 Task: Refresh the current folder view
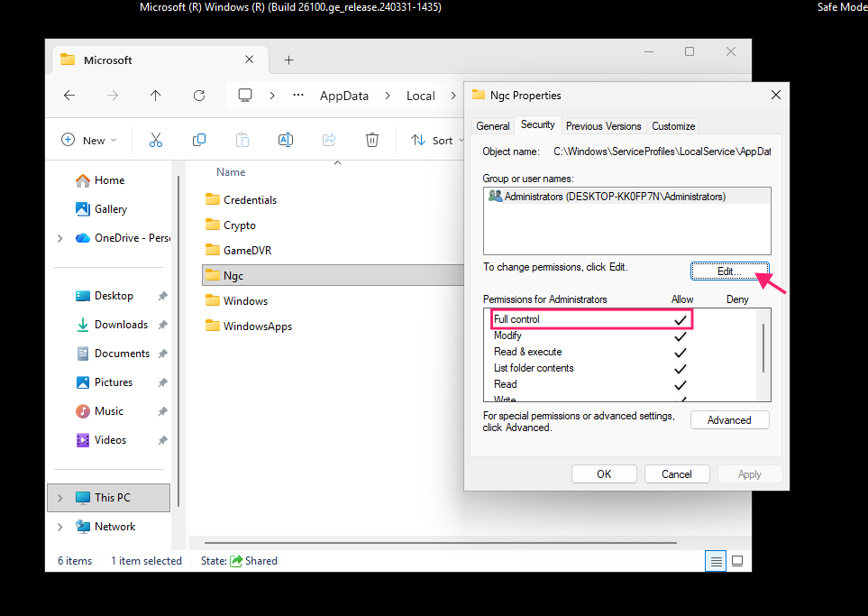(x=199, y=96)
